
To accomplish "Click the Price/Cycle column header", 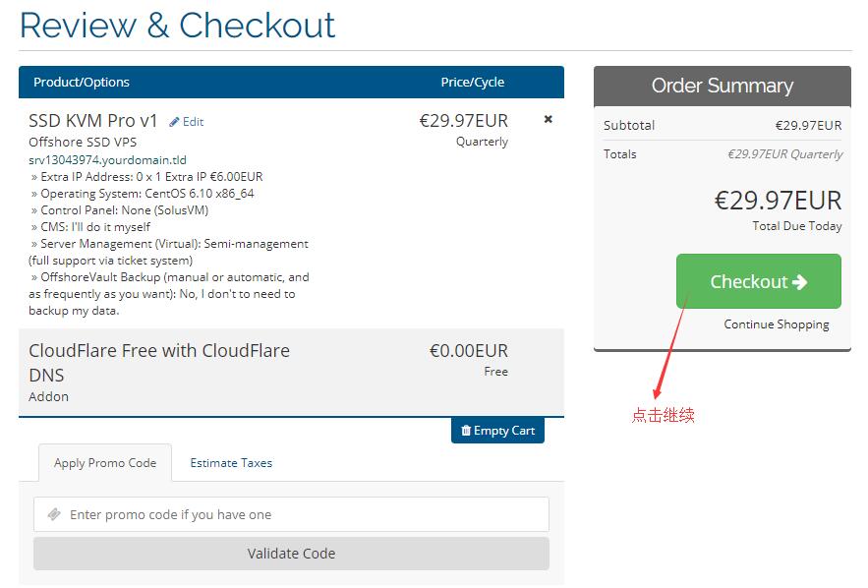I will pyautogui.click(x=472, y=82).
